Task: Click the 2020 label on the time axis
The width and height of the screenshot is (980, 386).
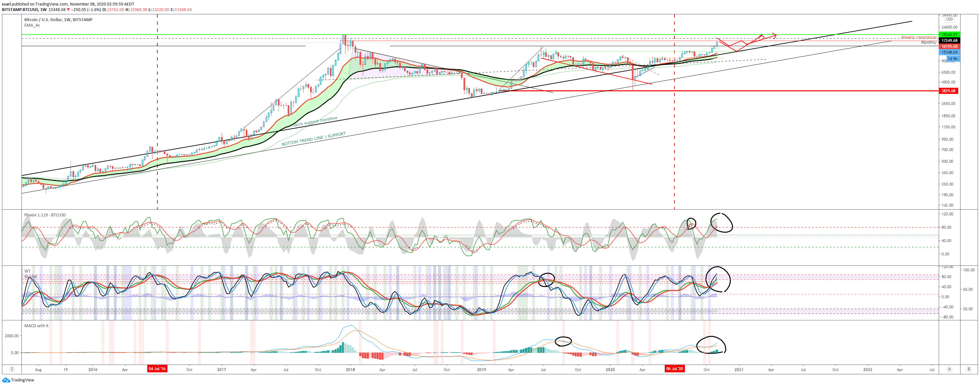Action: point(610,370)
